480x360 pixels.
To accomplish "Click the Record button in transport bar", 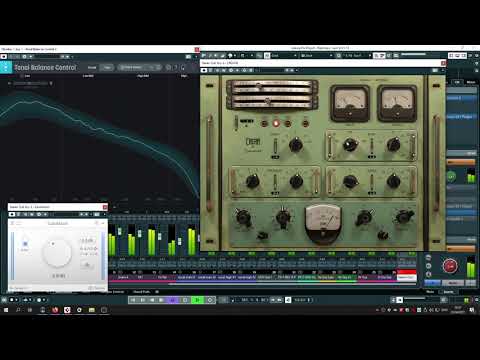I will (210, 300).
